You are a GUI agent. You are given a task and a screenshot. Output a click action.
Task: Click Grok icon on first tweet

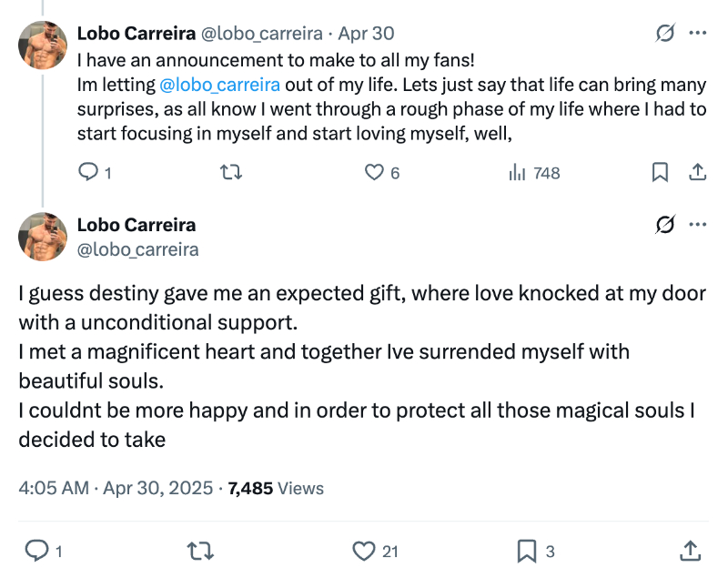coord(665,34)
